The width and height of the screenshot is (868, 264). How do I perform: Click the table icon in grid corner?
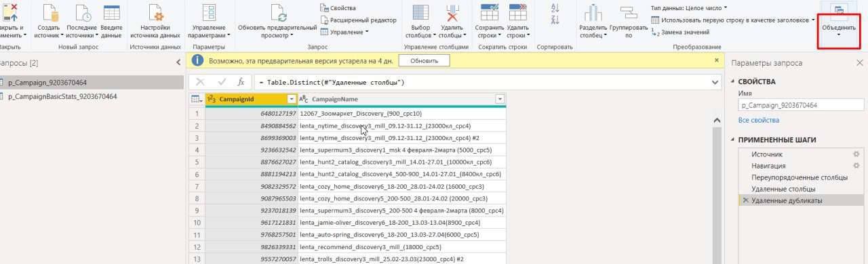pyautogui.click(x=196, y=99)
